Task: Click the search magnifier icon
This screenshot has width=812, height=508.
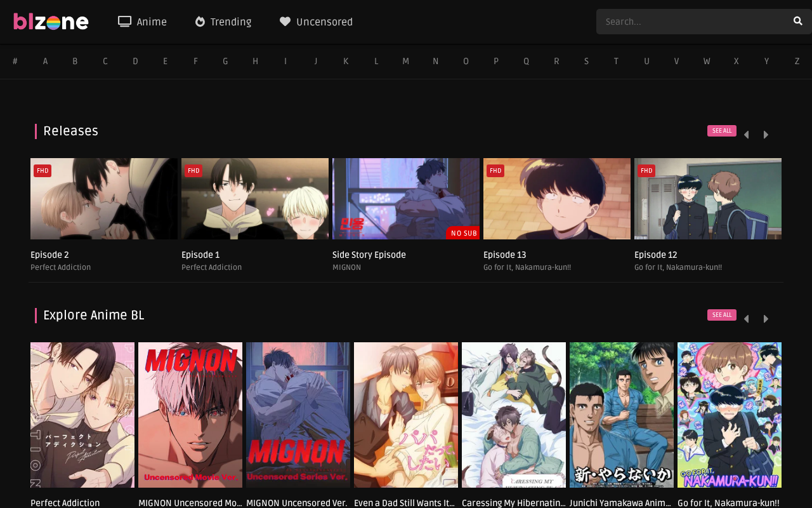Action: pyautogui.click(x=797, y=22)
